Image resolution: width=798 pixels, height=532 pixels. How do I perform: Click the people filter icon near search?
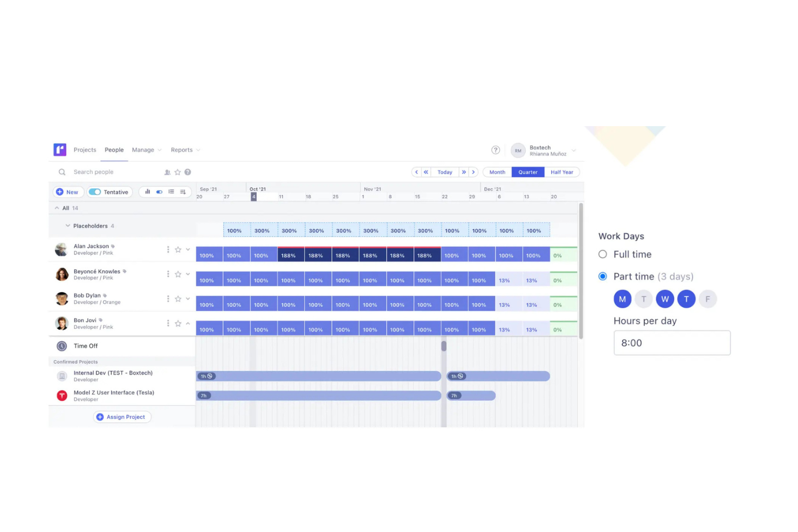(167, 172)
